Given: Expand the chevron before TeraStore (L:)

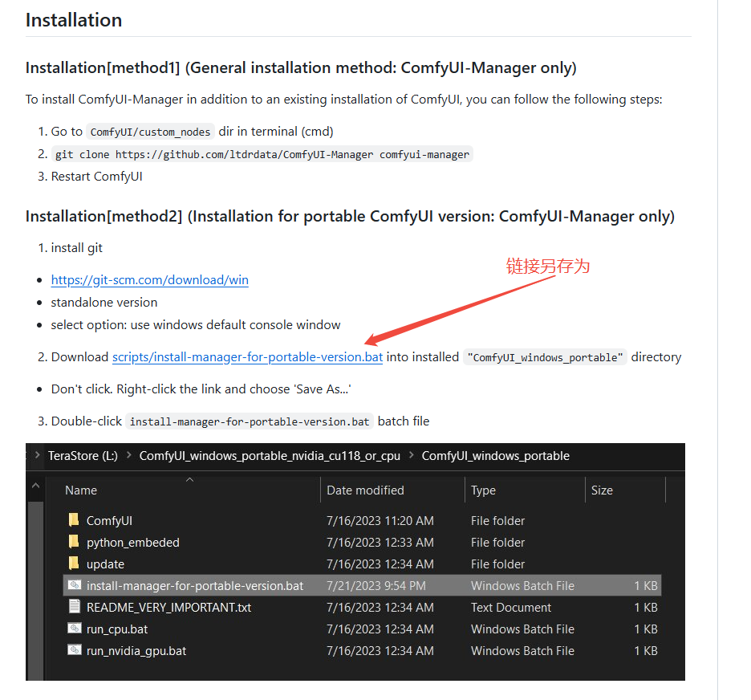Looking at the screenshot, I should pyautogui.click(x=36, y=455).
